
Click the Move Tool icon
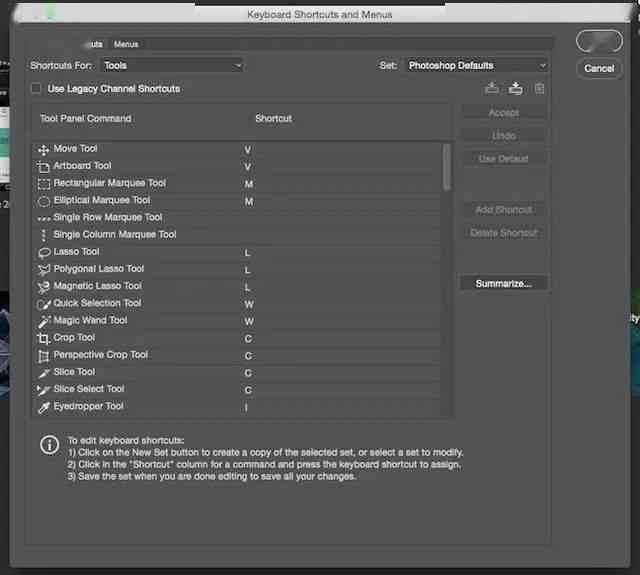coord(44,150)
